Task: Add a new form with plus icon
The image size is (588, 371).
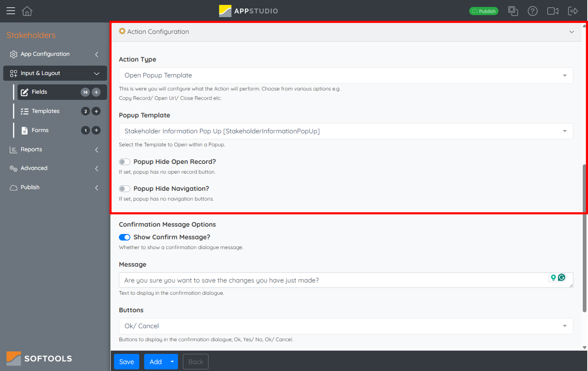Action: tap(96, 130)
